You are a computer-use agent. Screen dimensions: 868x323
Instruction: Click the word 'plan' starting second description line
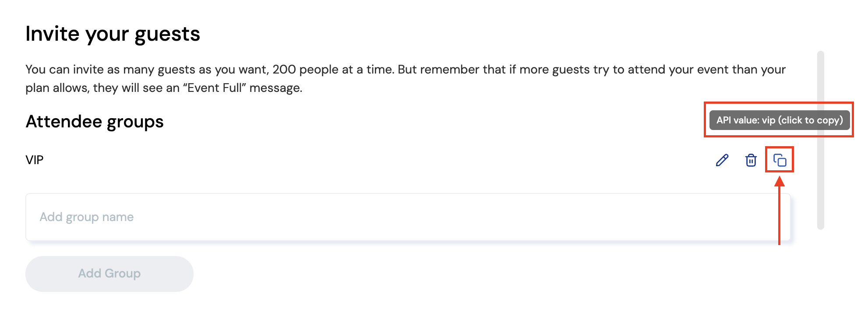(x=37, y=88)
